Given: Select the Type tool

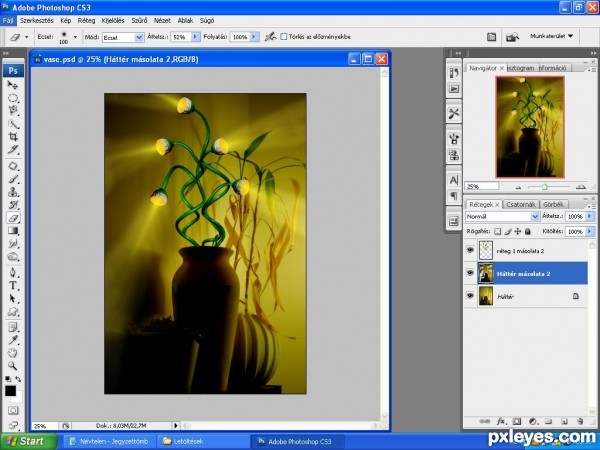Looking at the screenshot, I should (13, 285).
